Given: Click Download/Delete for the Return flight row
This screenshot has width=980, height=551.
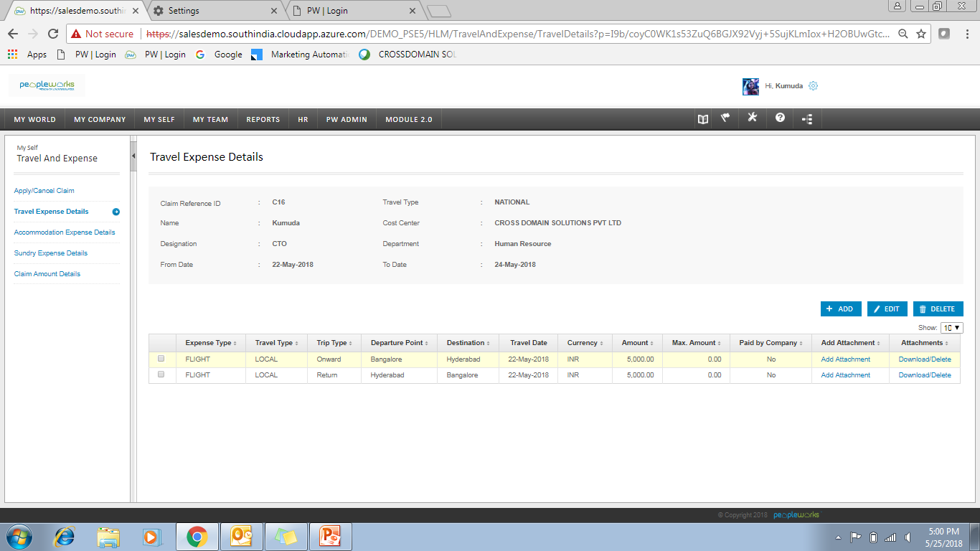Looking at the screenshot, I should click(x=925, y=375).
